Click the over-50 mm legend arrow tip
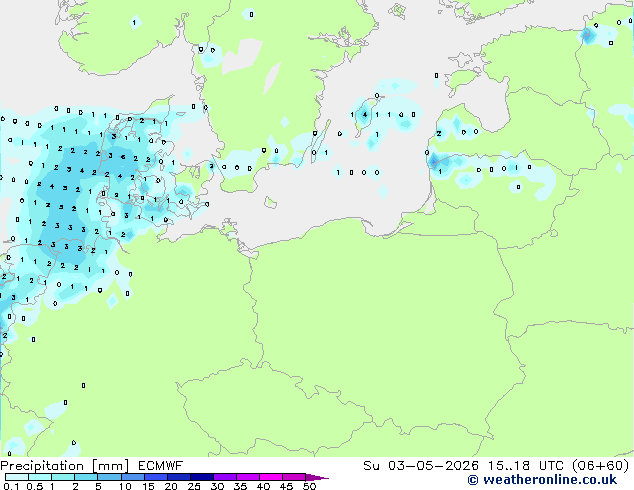The height and width of the screenshot is (490, 634). click(317, 478)
